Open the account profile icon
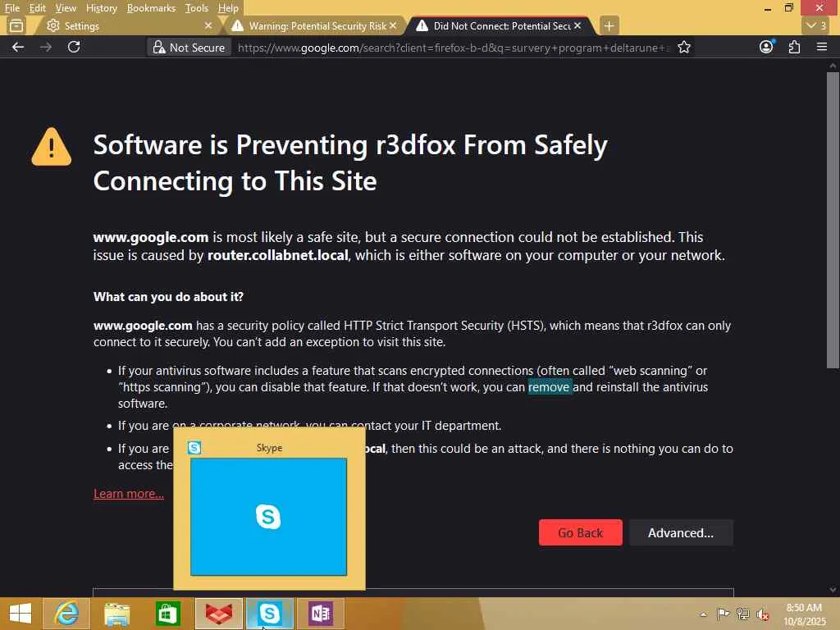This screenshot has height=630, width=840. point(766,47)
